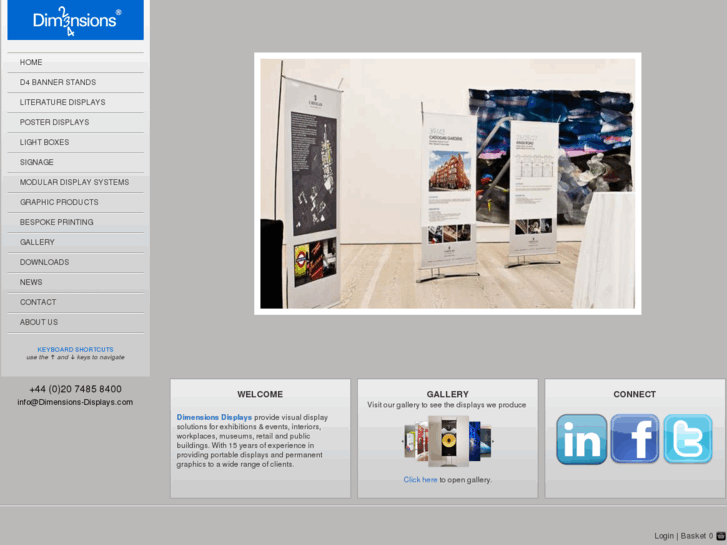The width and height of the screenshot is (727, 545).
Task: Open the Contact page
Action: (38, 302)
